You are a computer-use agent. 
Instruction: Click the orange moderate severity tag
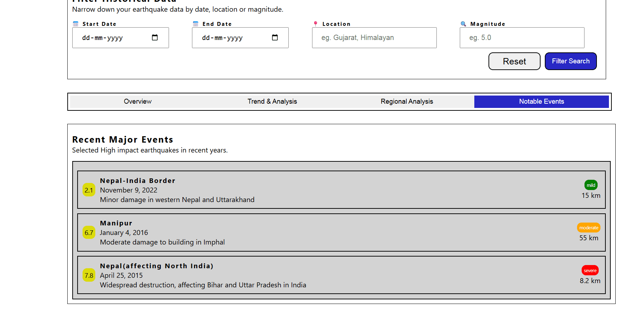(x=589, y=228)
